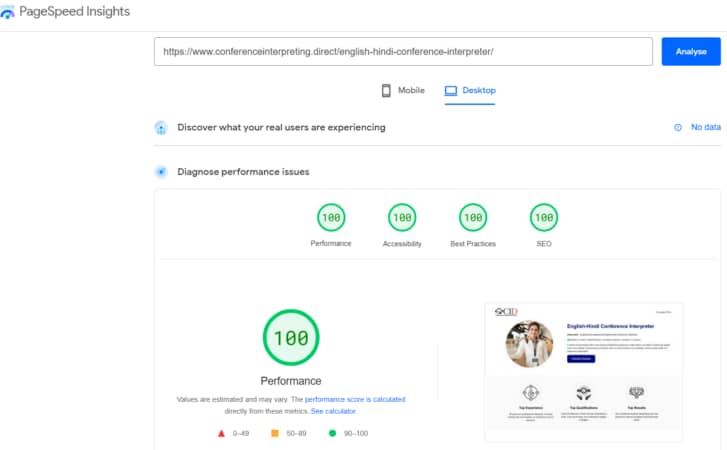Click the '90–100' legend text
This screenshot has height=450, width=727.
pos(356,433)
